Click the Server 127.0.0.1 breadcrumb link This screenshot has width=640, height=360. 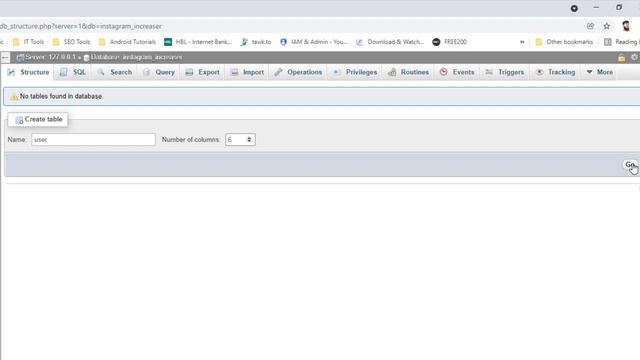coord(50,57)
